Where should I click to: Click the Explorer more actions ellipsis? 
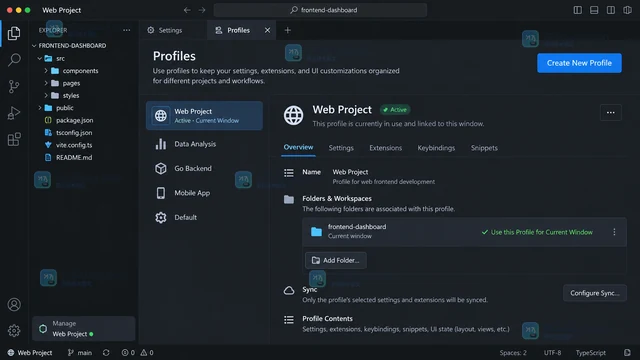pos(127,30)
